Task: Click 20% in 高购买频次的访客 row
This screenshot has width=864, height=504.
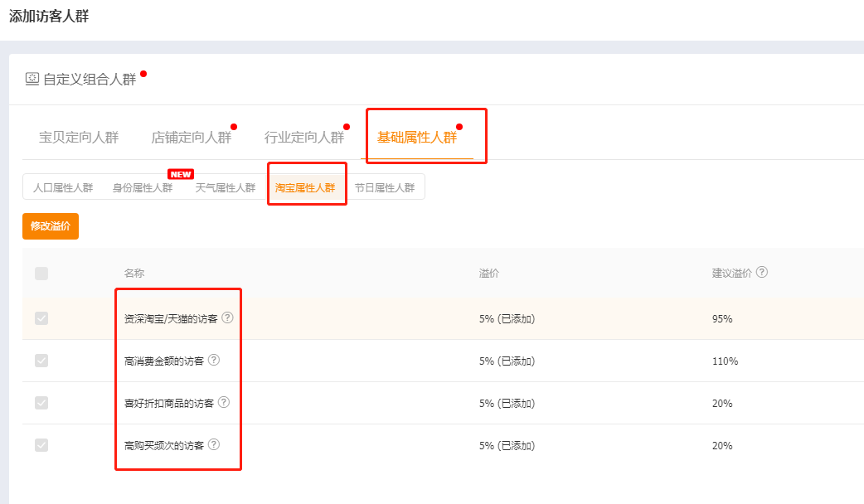Action: coord(722,446)
